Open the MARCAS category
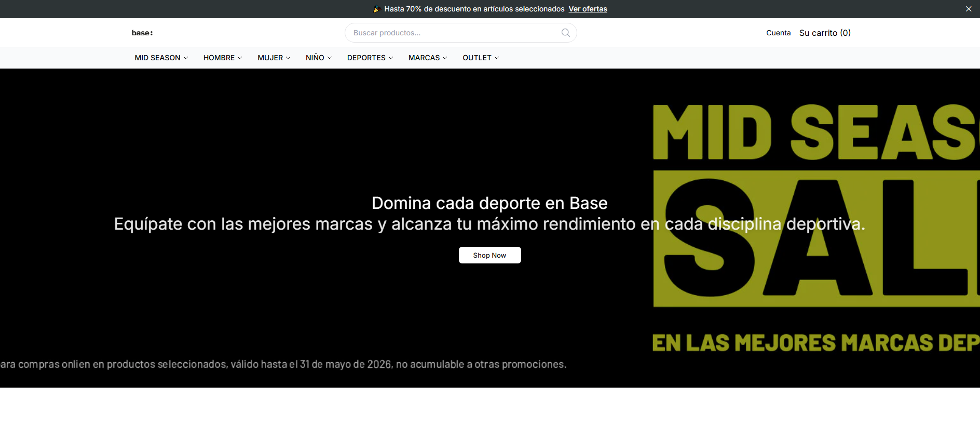 coord(424,58)
